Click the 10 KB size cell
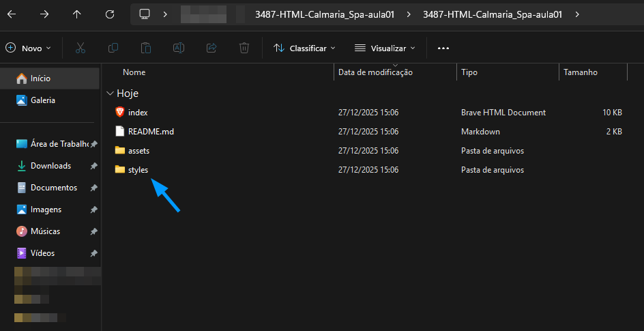This screenshot has width=644, height=331. point(612,112)
